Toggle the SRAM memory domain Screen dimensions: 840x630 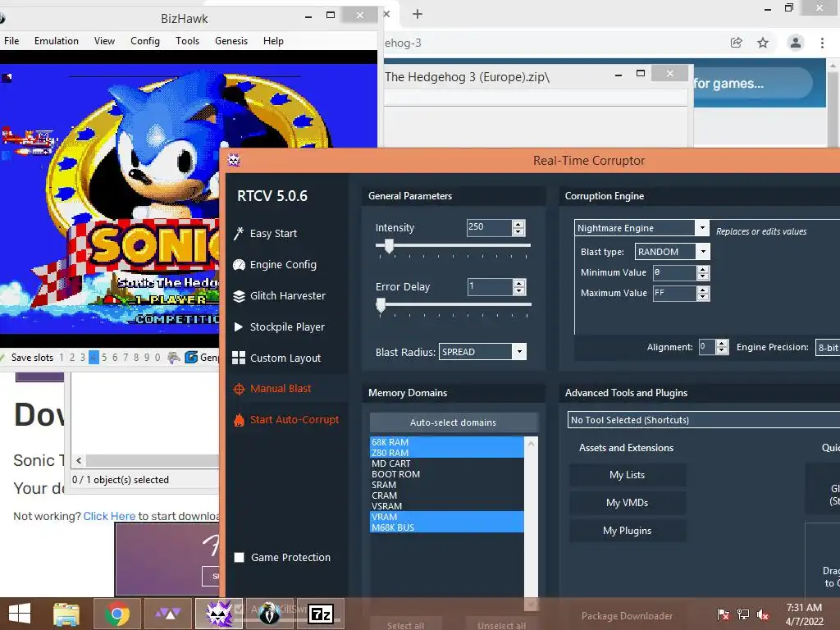(446, 485)
